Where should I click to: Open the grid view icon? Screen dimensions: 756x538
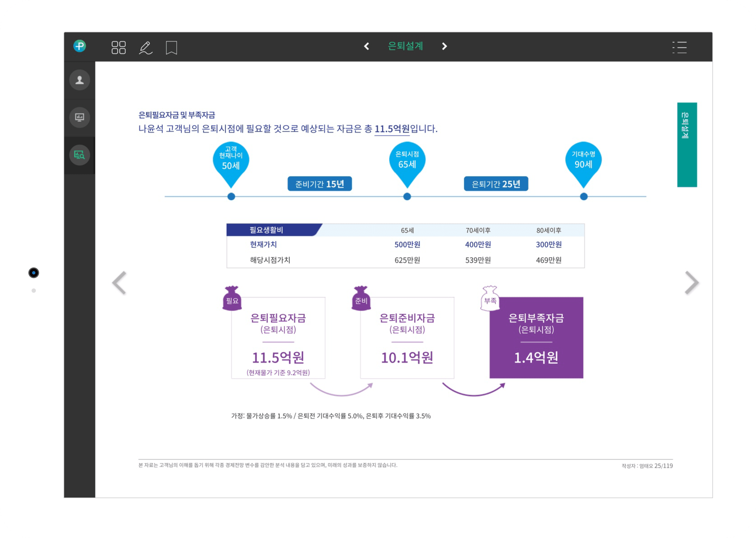click(x=118, y=47)
